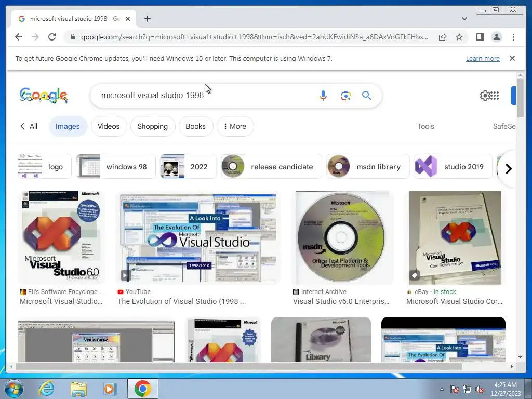This screenshot has height=399, width=532.
Task: Open the MSDN disc image thumbnail
Action: (342, 237)
